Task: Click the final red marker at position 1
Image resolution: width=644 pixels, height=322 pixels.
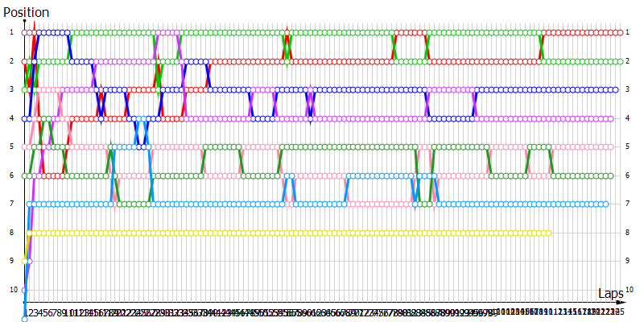Action: [x=622, y=32]
